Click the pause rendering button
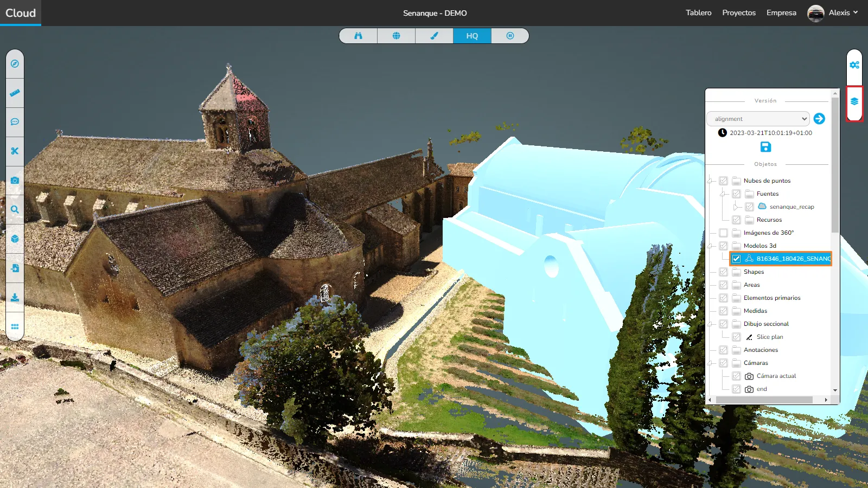The width and height of the screenshot is (868, 488). point(510,36)
